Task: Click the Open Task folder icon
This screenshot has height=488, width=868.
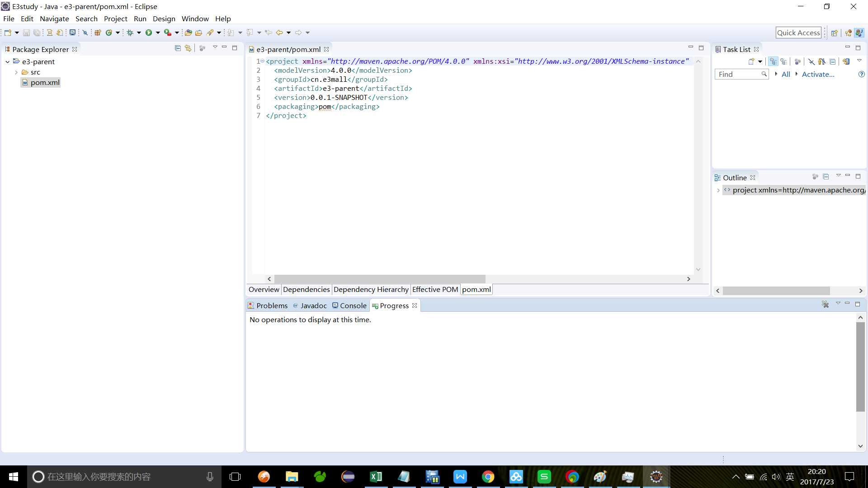Action: pos(198,33)
